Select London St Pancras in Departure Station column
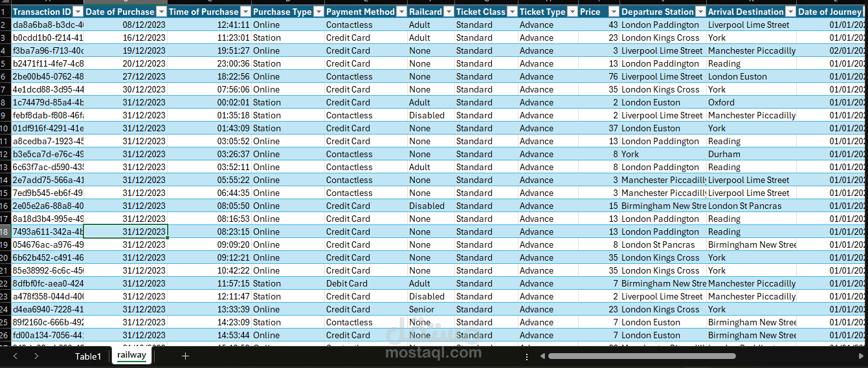Image resolution: width=868 pixels, height=368 pixels. pos(663,244)
